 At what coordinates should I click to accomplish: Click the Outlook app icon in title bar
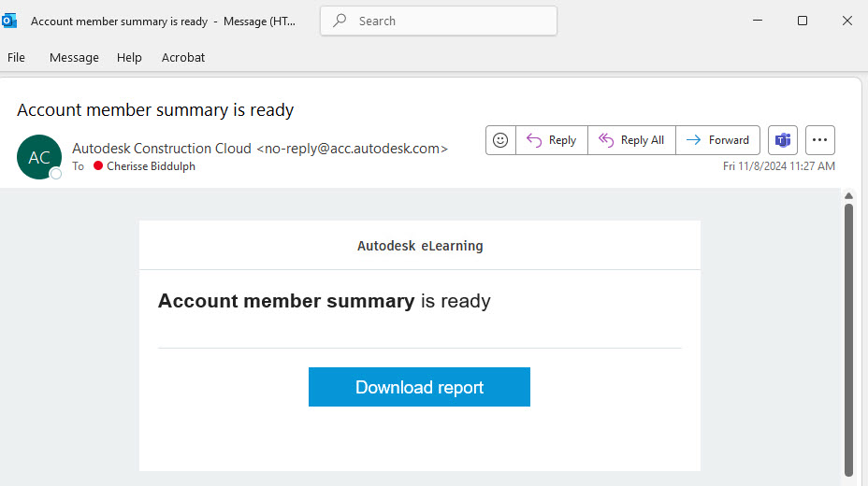coord(9,21)
